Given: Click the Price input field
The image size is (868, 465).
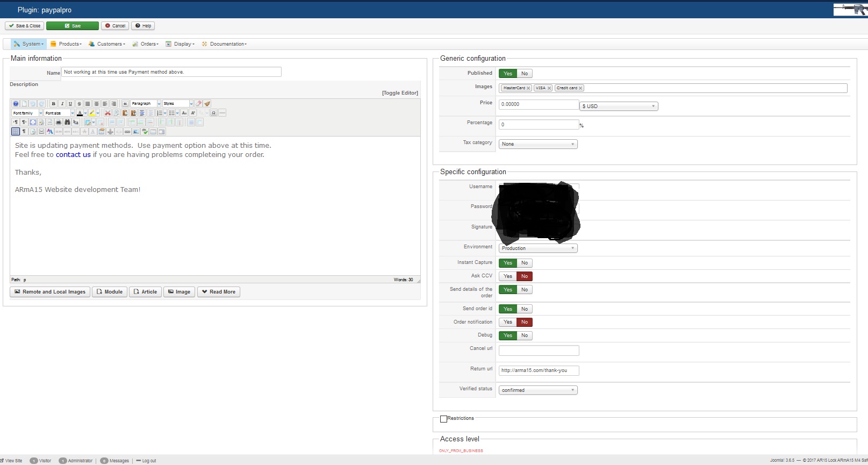Looking at the screenshot, I should pos(539,104).
